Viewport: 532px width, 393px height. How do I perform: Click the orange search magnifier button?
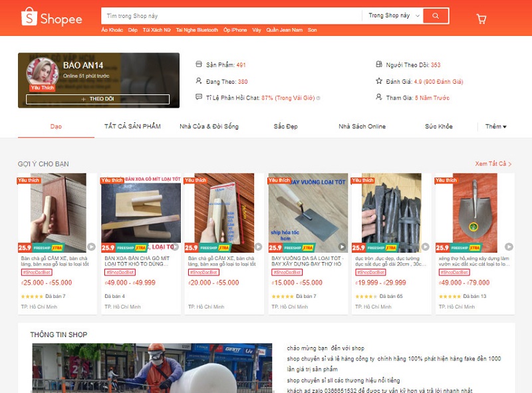coord(436,15)
